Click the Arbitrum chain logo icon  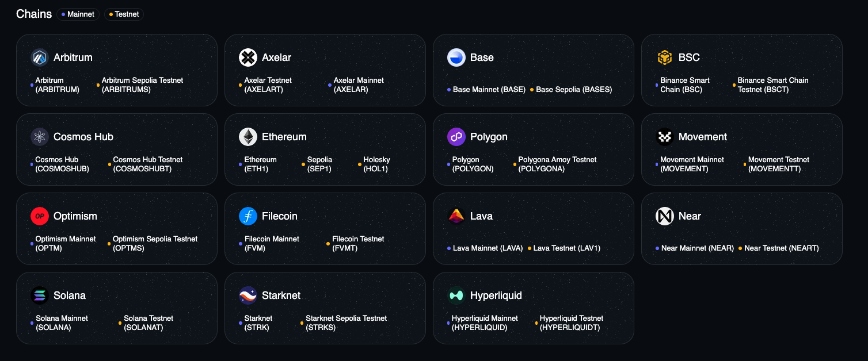pos(40,57)
